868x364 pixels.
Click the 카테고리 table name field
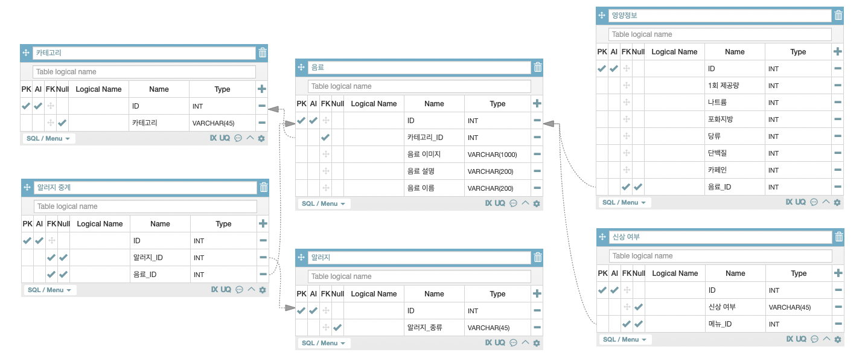pyautogui.click(x=144, y=53)
